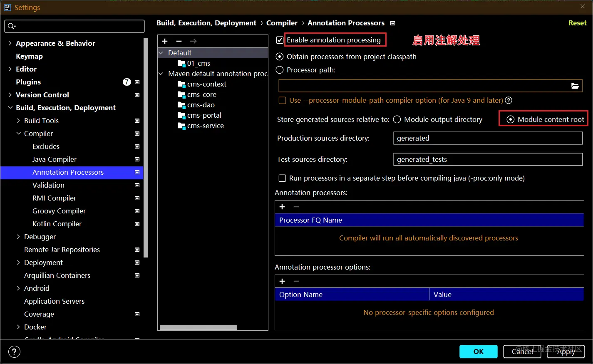Click add icon in Annotation processors table

(282, 207)
